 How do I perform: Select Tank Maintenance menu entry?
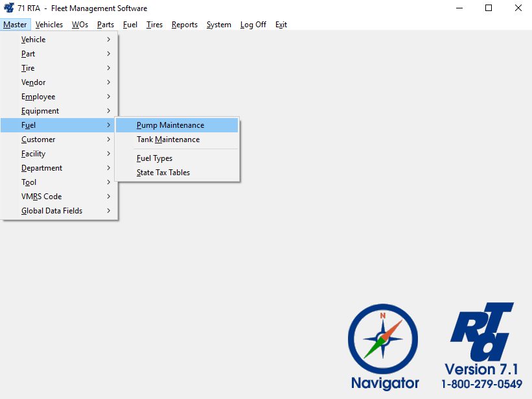(168, 139)
